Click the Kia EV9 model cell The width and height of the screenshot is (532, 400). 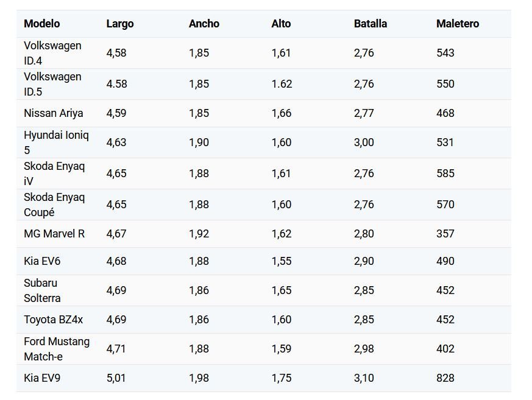tap(42, 378)
